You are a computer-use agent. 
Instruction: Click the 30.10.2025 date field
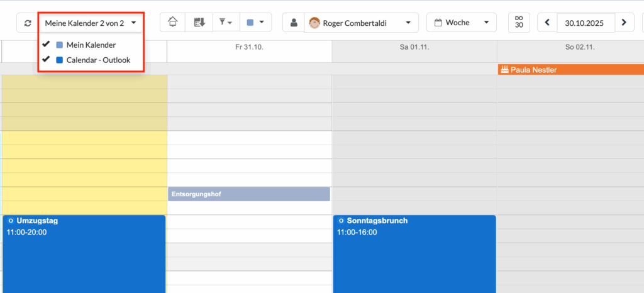584,23
